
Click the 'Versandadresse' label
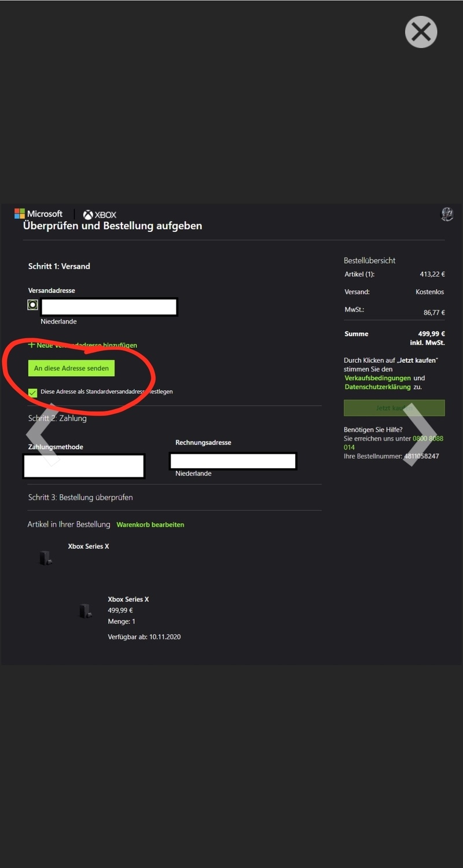coord(52,290)
